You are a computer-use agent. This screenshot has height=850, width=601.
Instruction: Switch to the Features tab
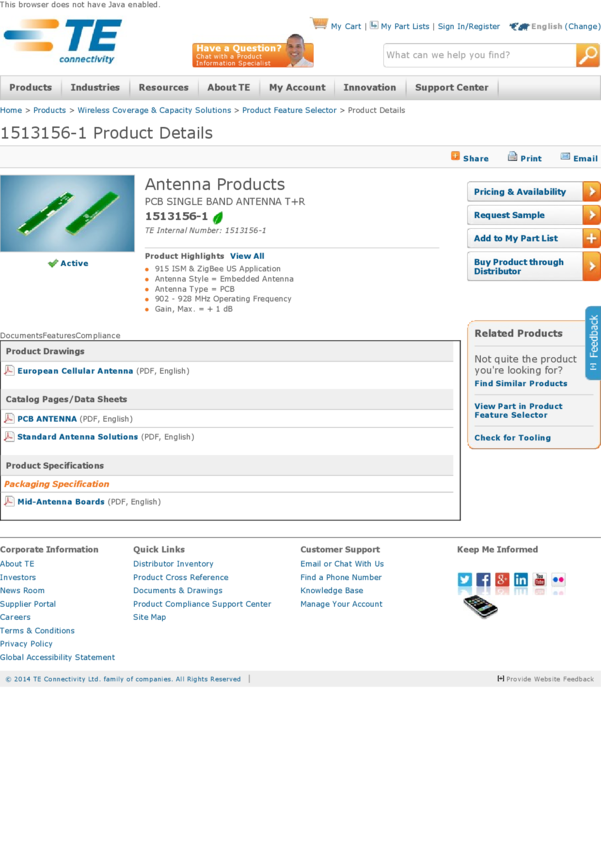[x=59, y=336]
